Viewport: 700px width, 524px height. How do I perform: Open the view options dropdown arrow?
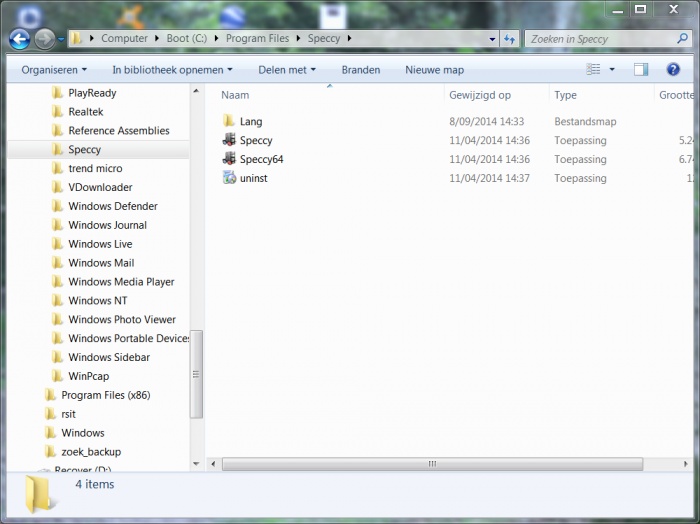[612, 69]
